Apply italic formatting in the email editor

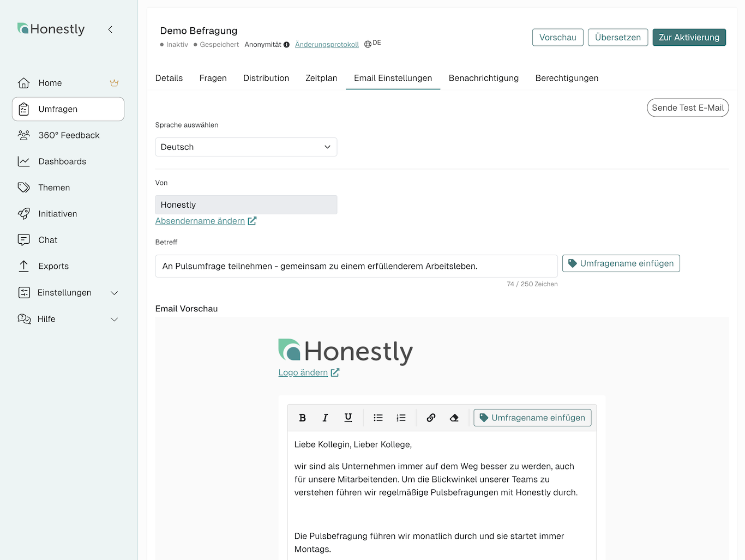click(x=325, y=417)
